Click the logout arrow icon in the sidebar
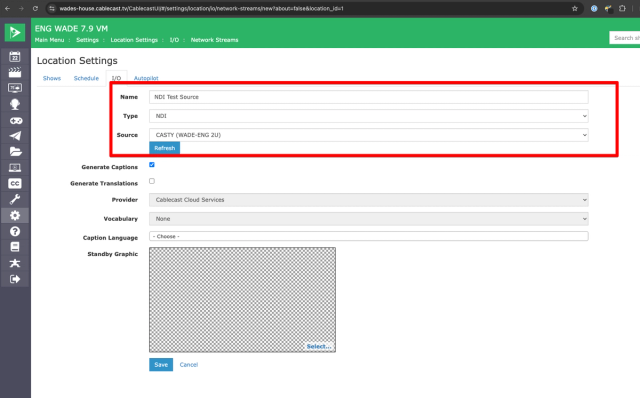 tap(15, 279)
